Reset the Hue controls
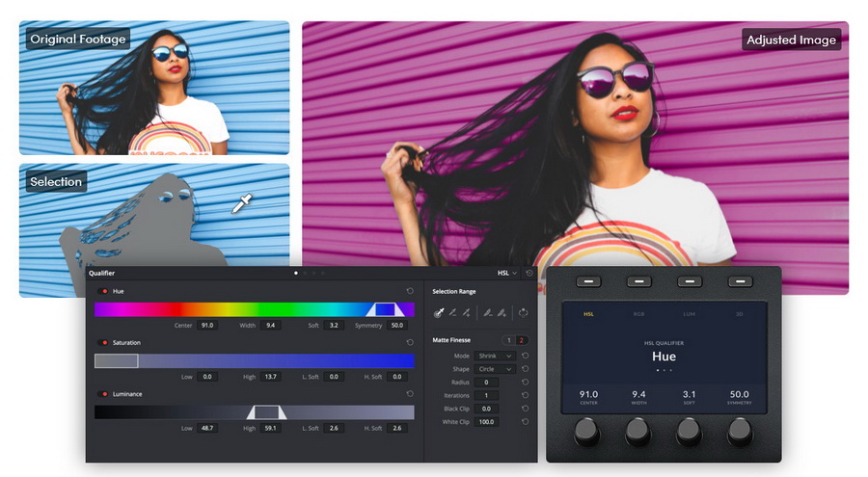868x477 pixels. coord(410,290)
